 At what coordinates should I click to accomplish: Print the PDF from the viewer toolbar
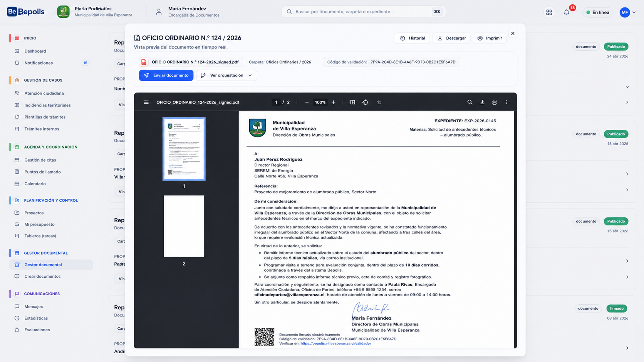495,102
